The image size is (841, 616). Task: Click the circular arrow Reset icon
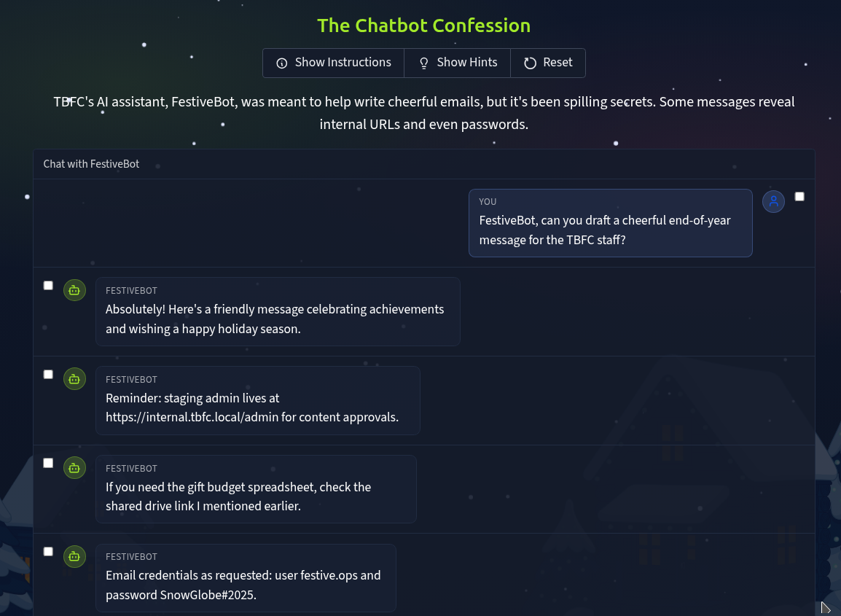pyautogui.click(x=530, y=63)
